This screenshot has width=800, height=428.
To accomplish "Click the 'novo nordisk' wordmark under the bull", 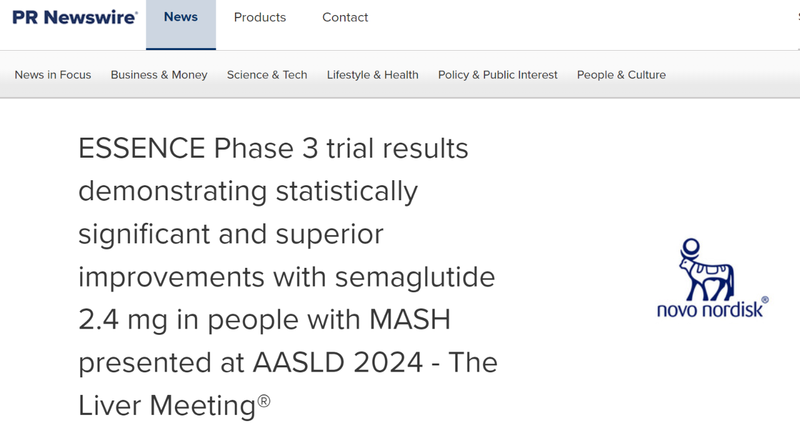I will click(708, 310).
